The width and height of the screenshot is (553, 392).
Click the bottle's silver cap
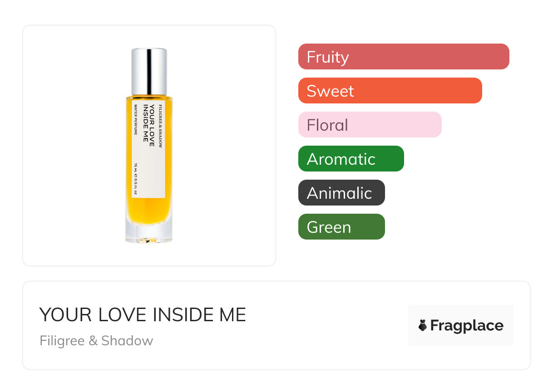click(149, 71)
